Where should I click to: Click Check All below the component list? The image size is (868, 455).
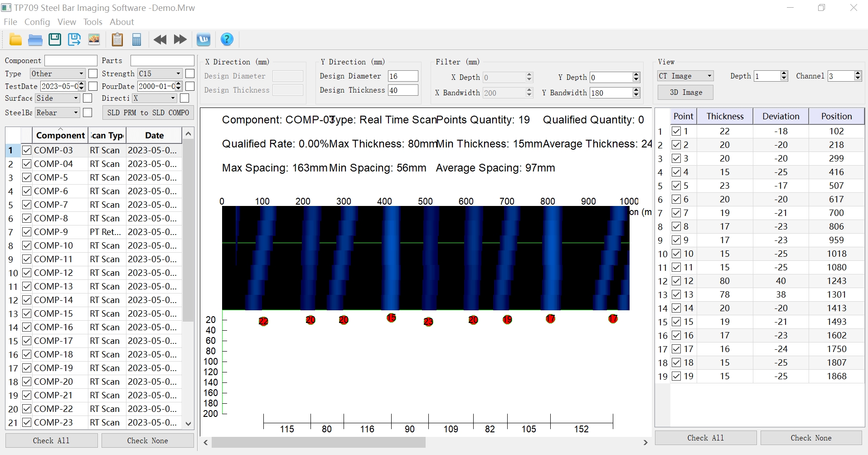coord(51,440)
